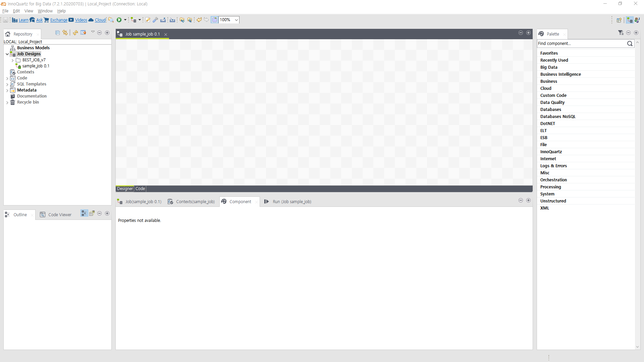Click the search magnifier in Find component
The width and height of the screenshot is (644, 362).
click(630, 44)
